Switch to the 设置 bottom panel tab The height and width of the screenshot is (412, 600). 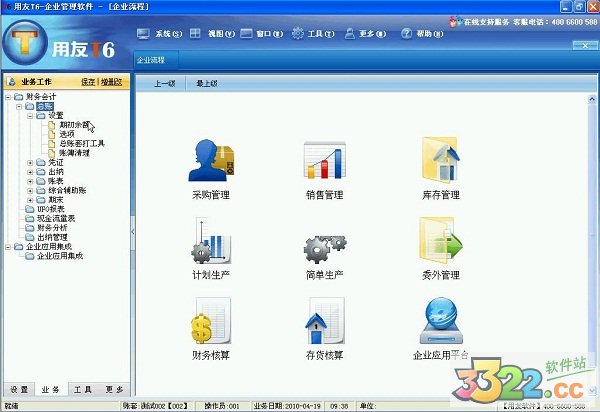(19, 389)
